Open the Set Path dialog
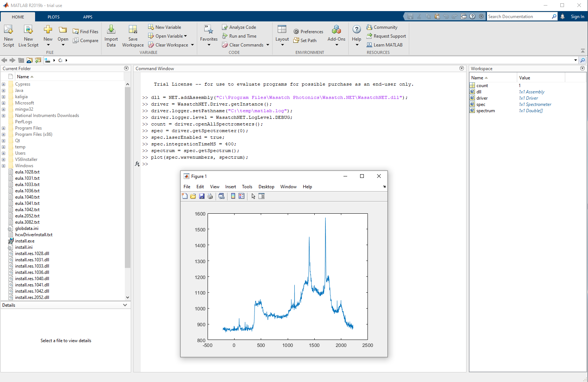The image size is (588, 382). (x=305, y=40)
